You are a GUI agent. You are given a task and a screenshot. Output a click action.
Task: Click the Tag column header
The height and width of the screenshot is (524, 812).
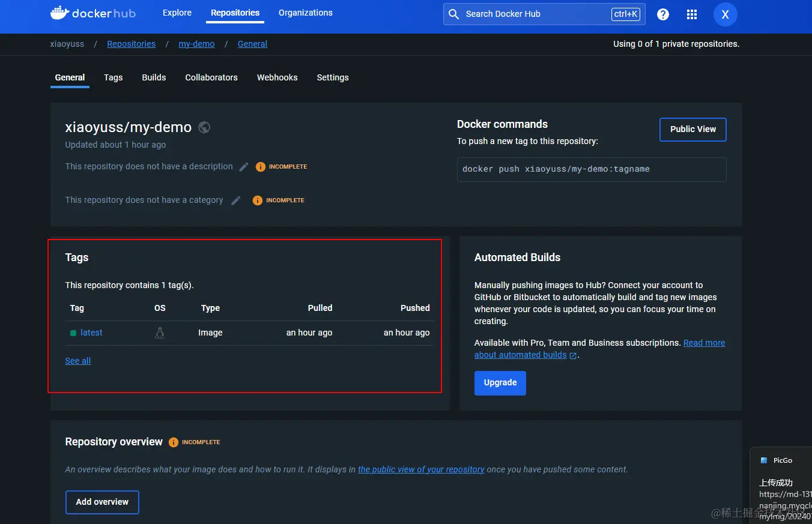[77, 308]
